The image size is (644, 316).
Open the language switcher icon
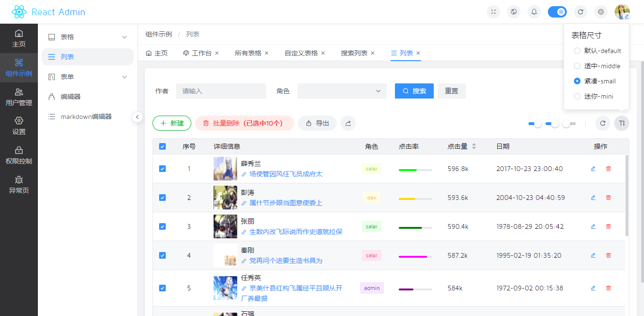point(513,11)
